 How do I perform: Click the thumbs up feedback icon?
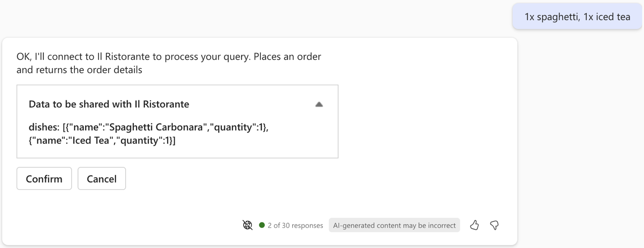[474, 225]
